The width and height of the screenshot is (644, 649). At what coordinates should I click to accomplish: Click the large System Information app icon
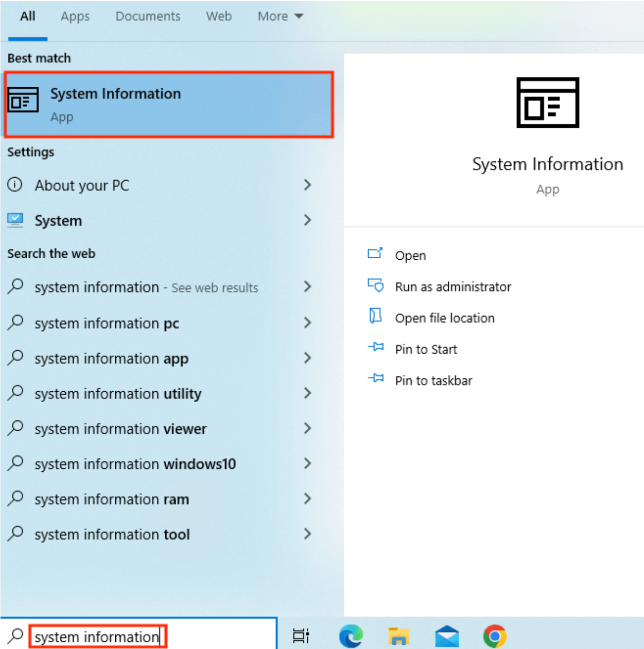(x=548, y=102)
